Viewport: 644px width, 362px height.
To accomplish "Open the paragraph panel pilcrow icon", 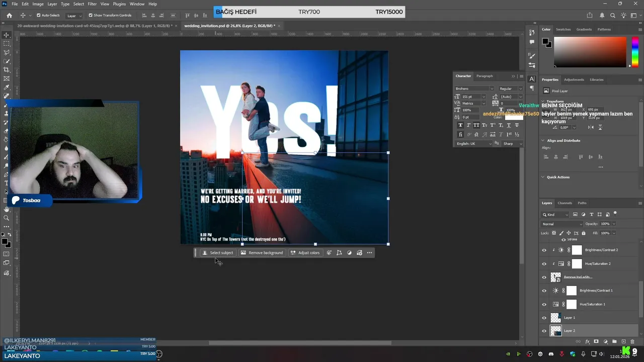I will [x=532, y=88].
